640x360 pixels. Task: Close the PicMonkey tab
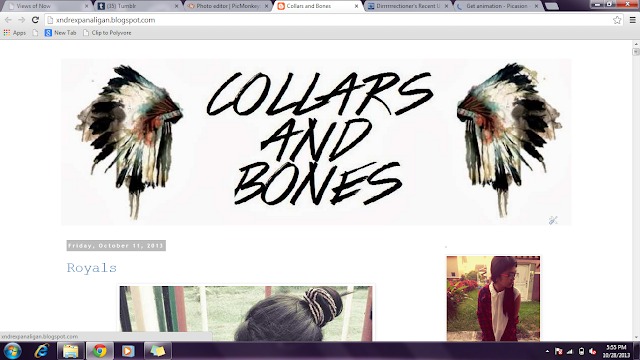267,6
